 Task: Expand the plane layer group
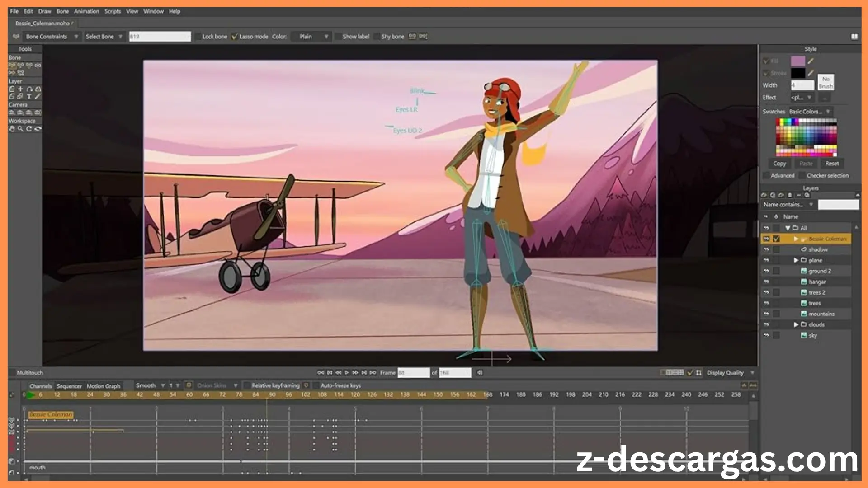point(796,260)
